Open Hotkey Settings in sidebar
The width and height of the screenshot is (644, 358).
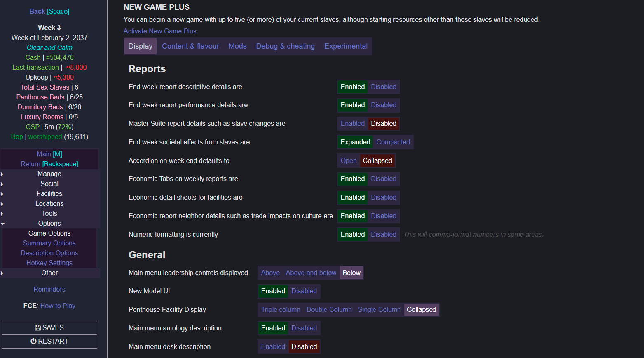tap(49, 263)
